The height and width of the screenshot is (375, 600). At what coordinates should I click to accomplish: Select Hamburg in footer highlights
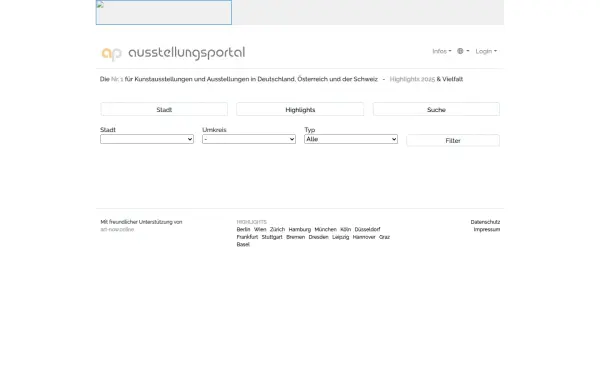tap(300, 230)
